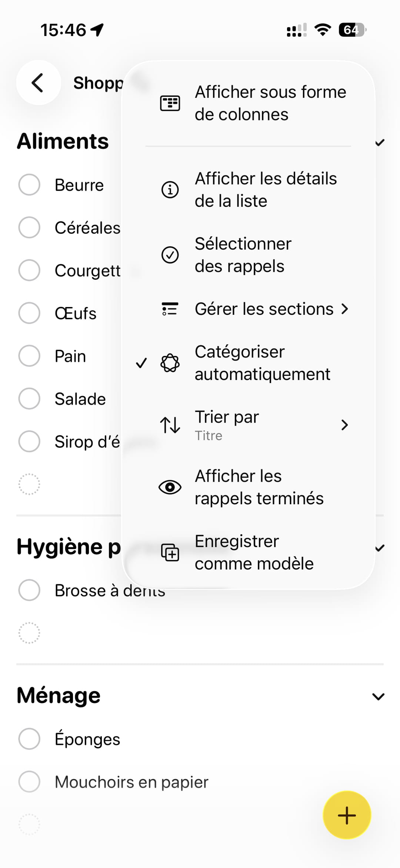
Task: Tap the manage sections list icon
Action: coord(170,309)
